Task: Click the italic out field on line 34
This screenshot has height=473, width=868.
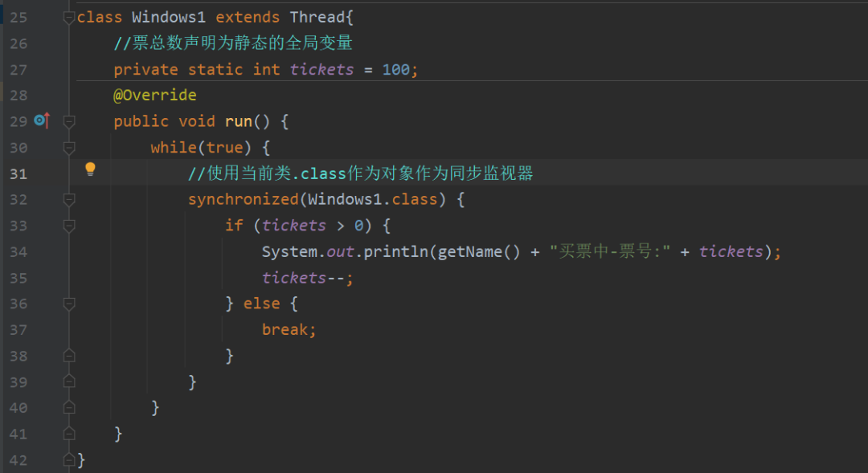Action: pos(341,251)
